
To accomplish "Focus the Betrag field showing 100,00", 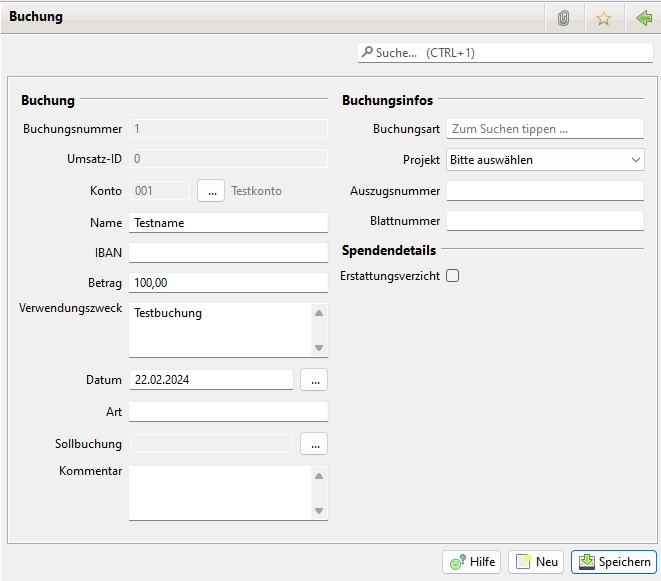I will [x=228, y=283].
